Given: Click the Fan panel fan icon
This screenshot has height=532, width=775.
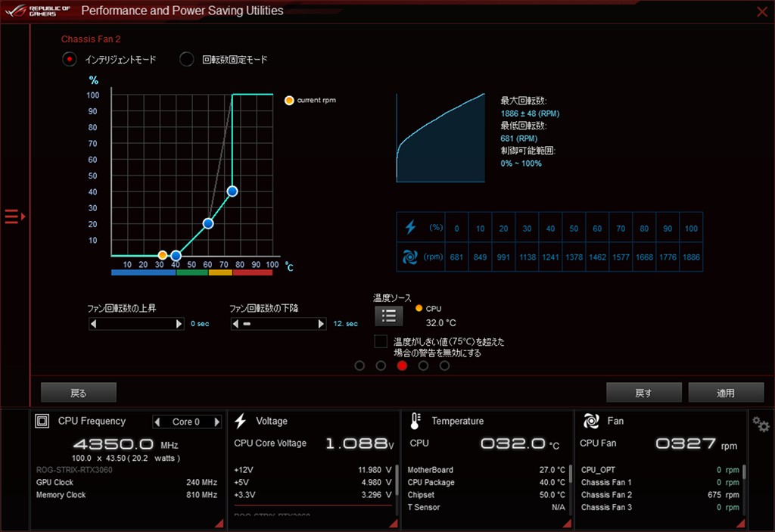Looking at the screenshot, I should [x=591, y=421].
